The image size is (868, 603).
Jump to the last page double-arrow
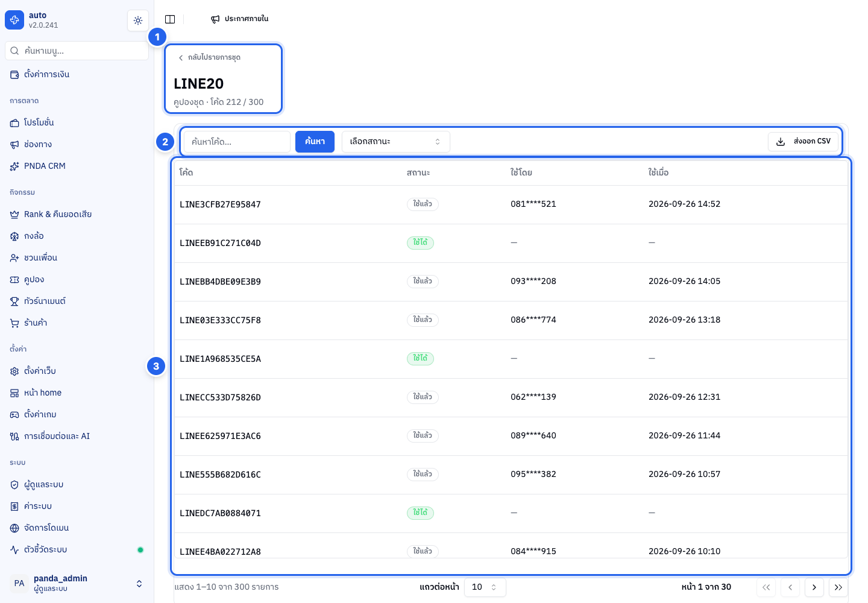(x=838, y=587)
